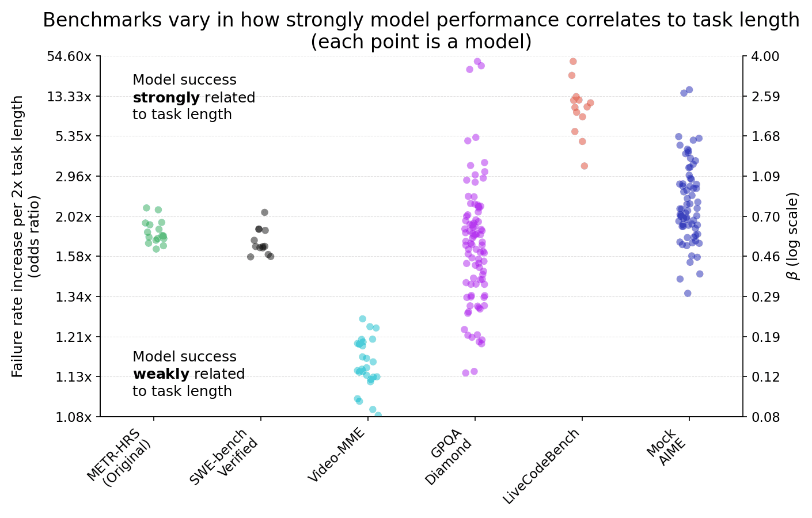Screen dimensions: 812x518
Task: Select the SWE-bench Verified axis label
Action: point(224,457)
